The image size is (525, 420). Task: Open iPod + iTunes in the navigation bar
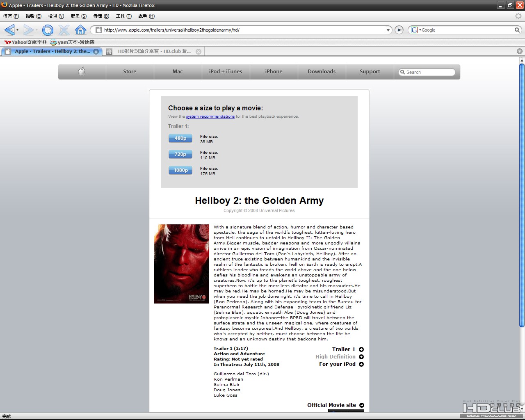click(226, 72)
